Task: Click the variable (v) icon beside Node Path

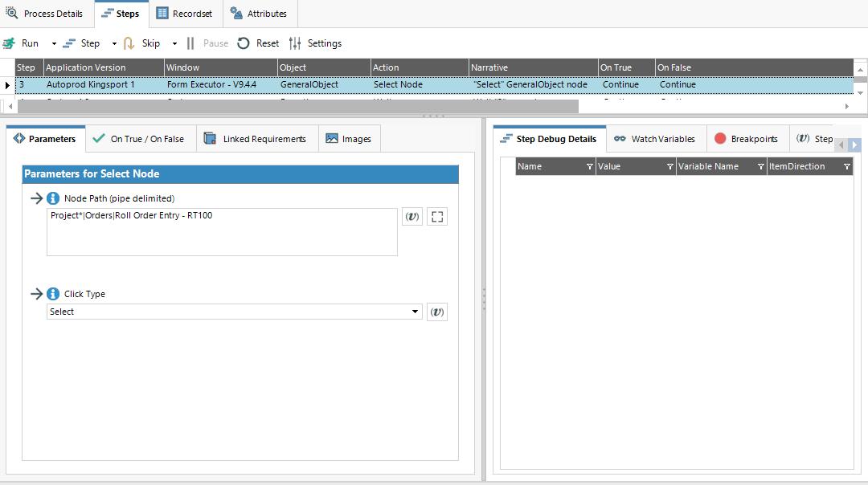Action: (x=411, y=215)
